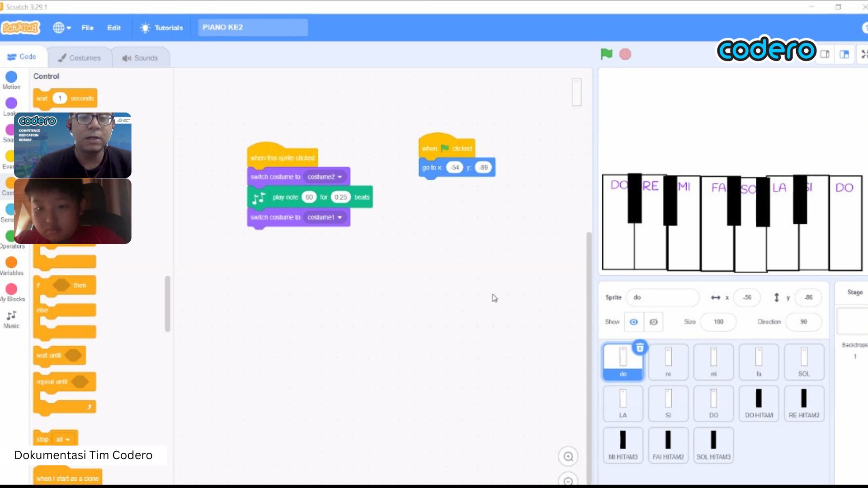The height and width of the screenshot is (488, 868).
Task: Select the RE HITAM2 sprite thumbnail
Action: pyautogui.click(x=804, y=403)
